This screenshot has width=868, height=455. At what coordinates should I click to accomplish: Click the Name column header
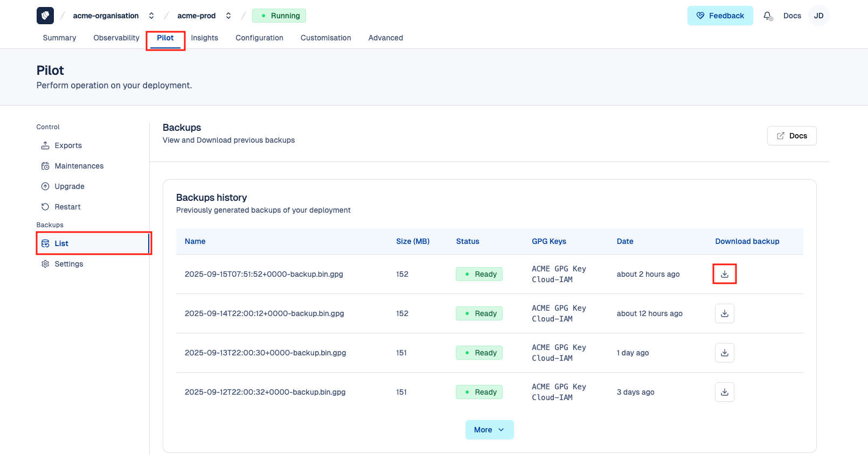point(195,241)
